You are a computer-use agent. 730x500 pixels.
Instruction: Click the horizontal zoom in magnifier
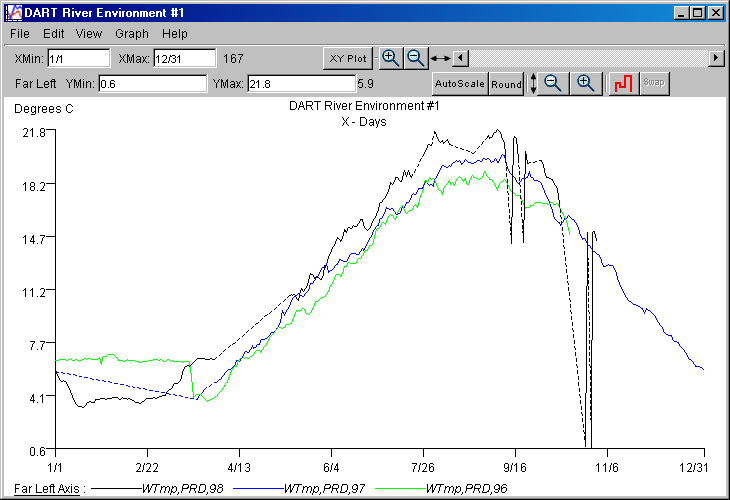point(391,58)
